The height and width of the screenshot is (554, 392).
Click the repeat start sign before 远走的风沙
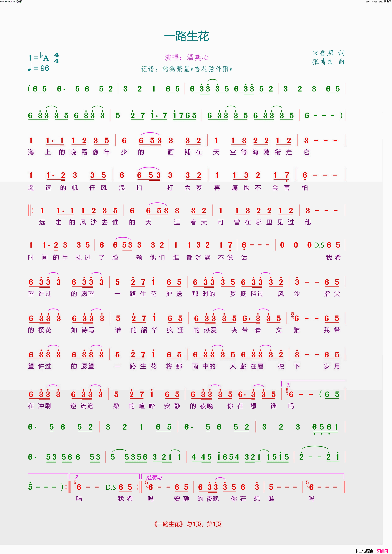tap(30, 211)
